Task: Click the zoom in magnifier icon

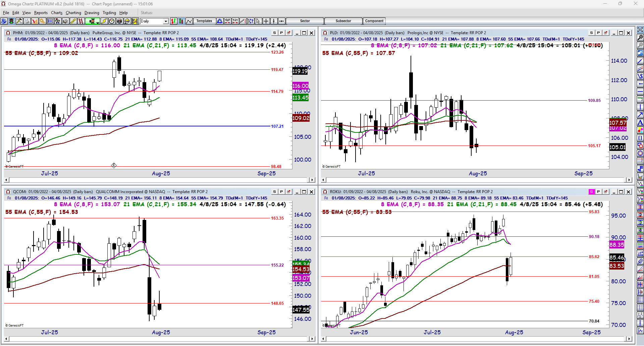Action: click(640, 38)
